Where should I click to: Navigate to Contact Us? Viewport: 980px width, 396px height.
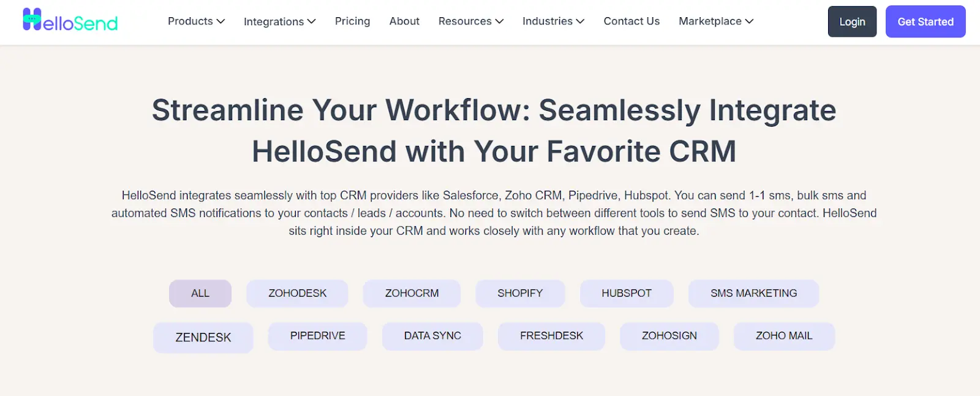click(x=631, y=21)
